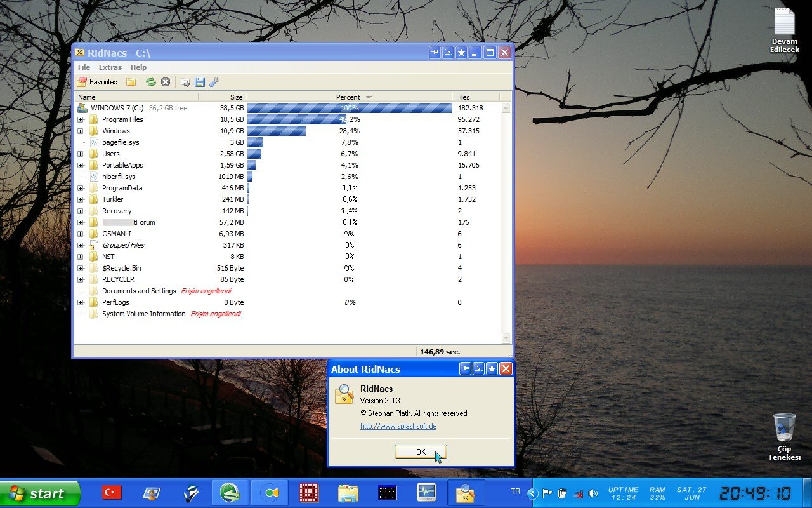The width and height of the screenshot is (812, 508).
Task: Open the Devam Edilecek desktop file
Action: coord(785,30)
